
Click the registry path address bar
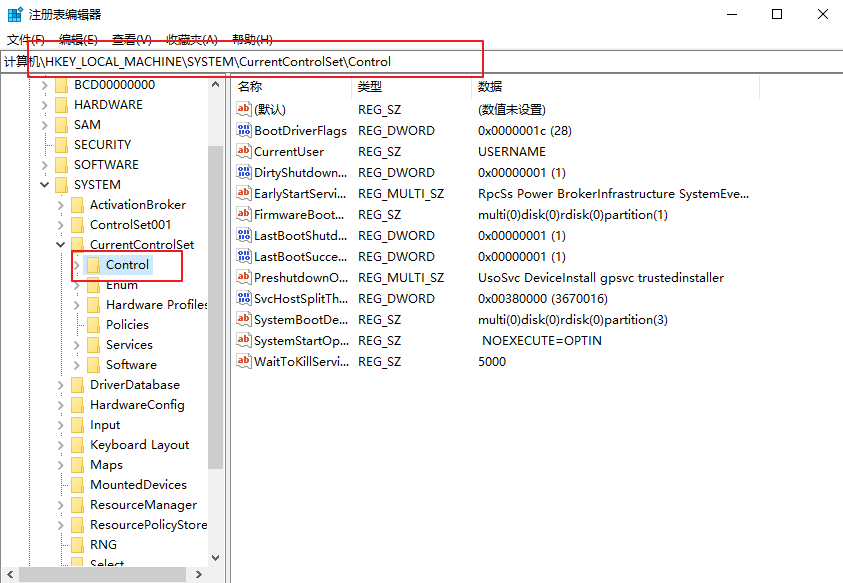420,62
